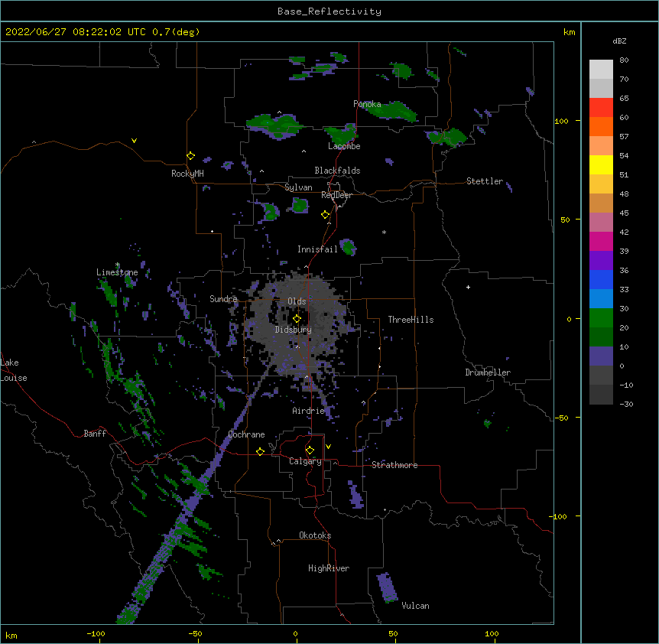Click the Base_Reflectivity title

coord(329,11)
